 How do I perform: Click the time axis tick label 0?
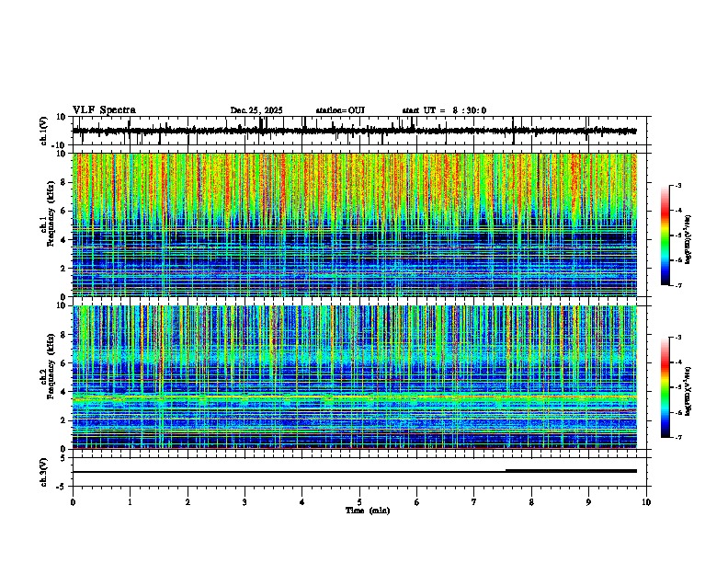tap(73, 502)
